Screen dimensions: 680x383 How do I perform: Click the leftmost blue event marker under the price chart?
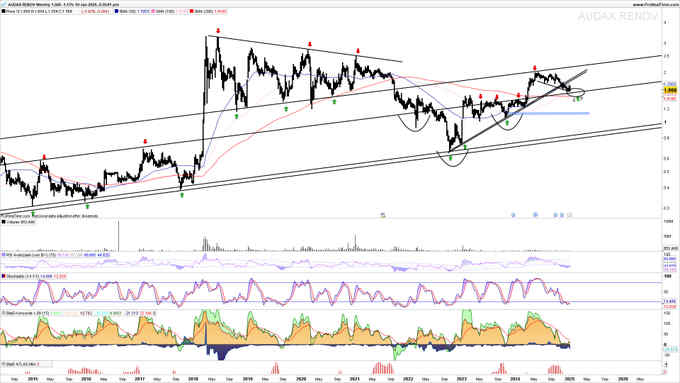(513, 215)
